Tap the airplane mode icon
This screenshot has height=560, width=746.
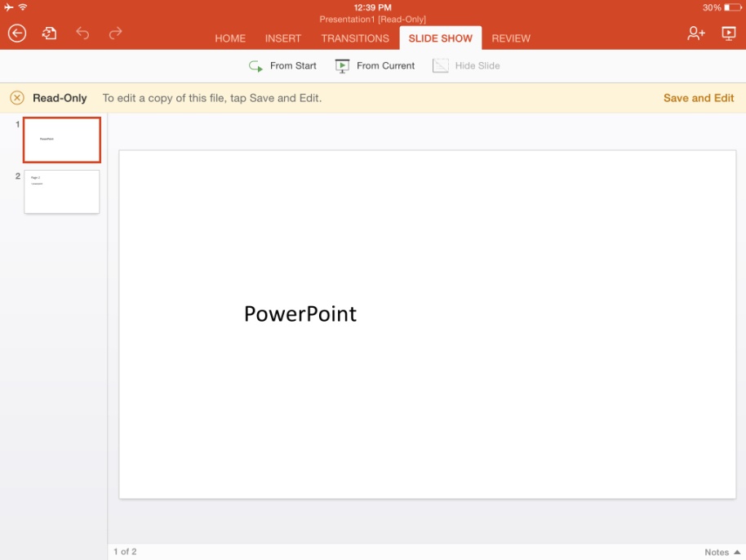pos(8,7)
